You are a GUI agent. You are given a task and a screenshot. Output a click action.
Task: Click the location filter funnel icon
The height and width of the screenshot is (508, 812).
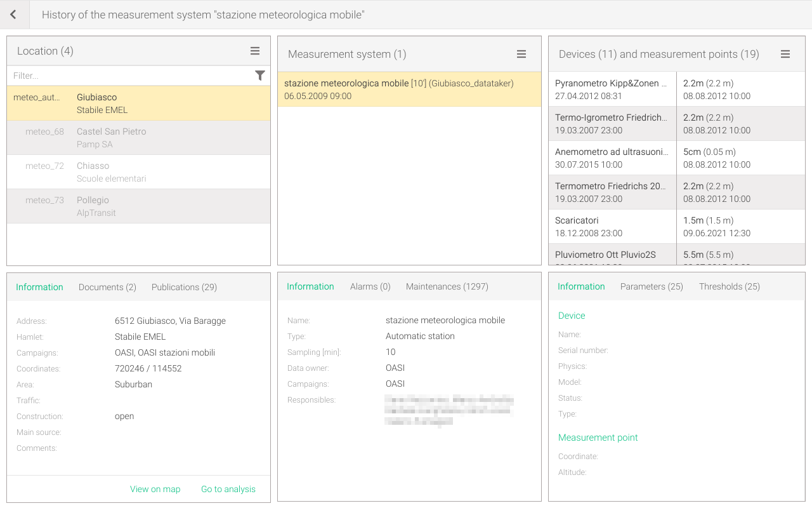click(260, 76)
